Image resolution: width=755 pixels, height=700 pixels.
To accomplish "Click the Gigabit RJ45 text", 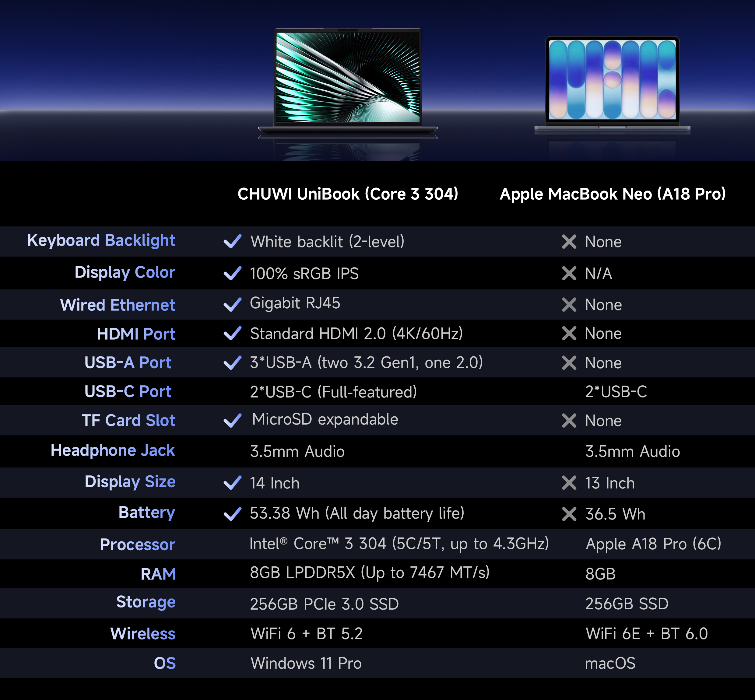I will click(x=295, y=303).
